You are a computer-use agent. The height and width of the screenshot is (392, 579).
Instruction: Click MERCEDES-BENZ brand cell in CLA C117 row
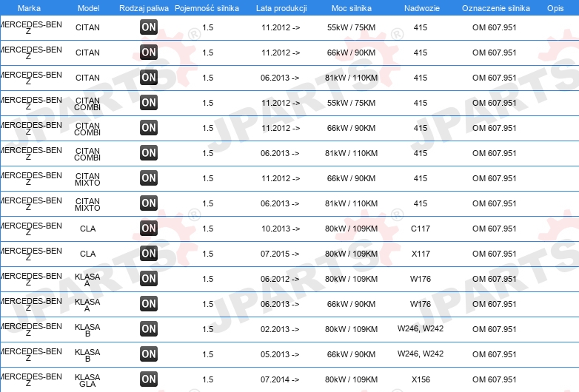tap(30, 229)
